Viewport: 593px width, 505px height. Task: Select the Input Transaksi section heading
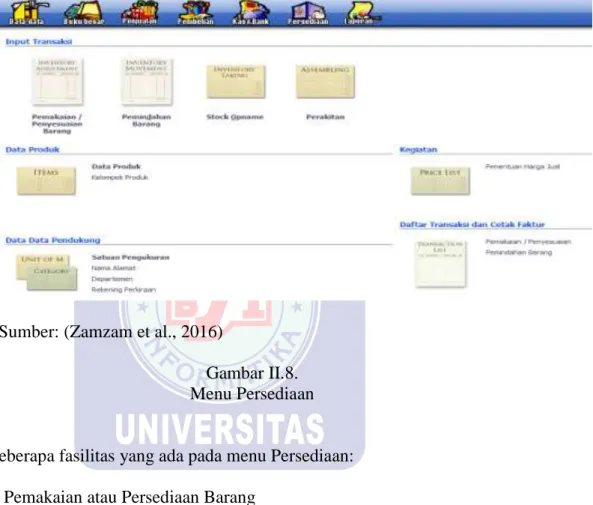[39, 42]
